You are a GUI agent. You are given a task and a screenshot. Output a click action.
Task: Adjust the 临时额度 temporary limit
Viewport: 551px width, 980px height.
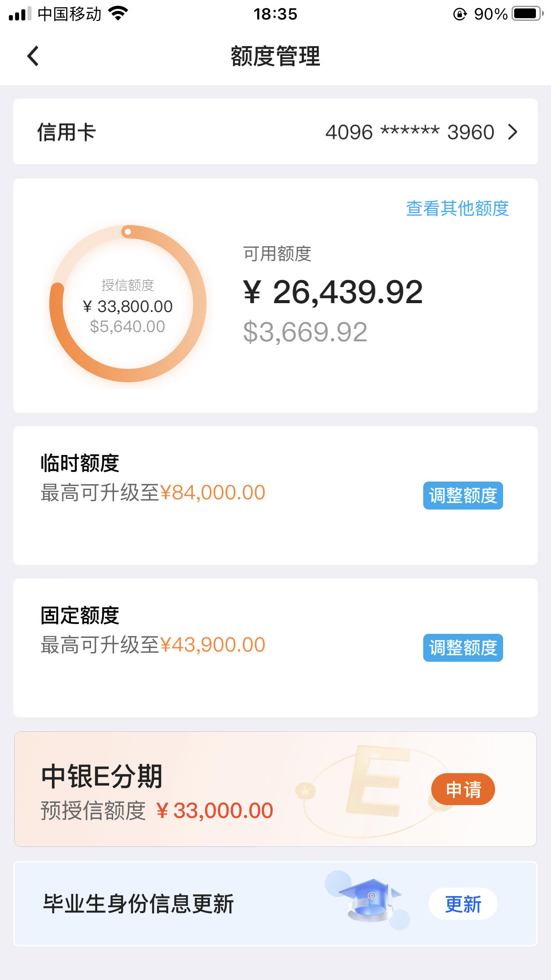(x=463, y=495)
